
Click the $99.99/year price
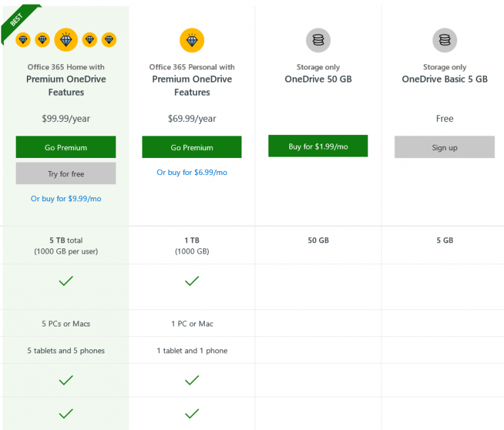[66, 119]
